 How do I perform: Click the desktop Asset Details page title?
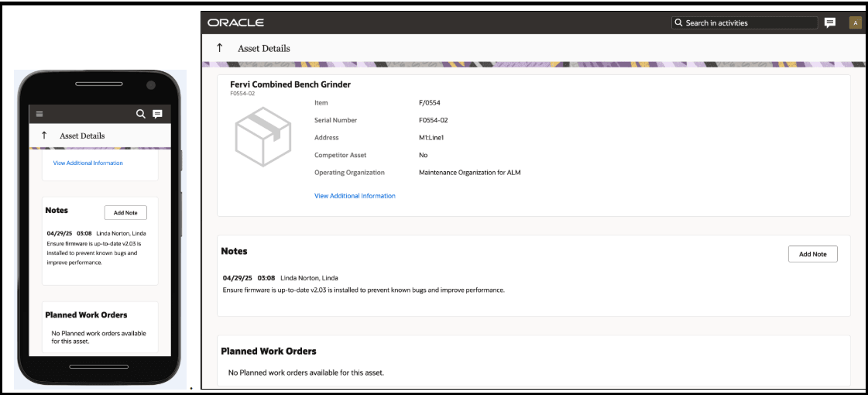264,48
